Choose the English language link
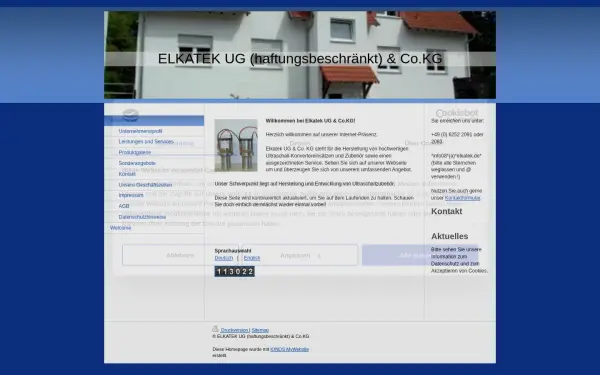The width and height of the screenshot is (600, 375). click(x=252, y=258)
